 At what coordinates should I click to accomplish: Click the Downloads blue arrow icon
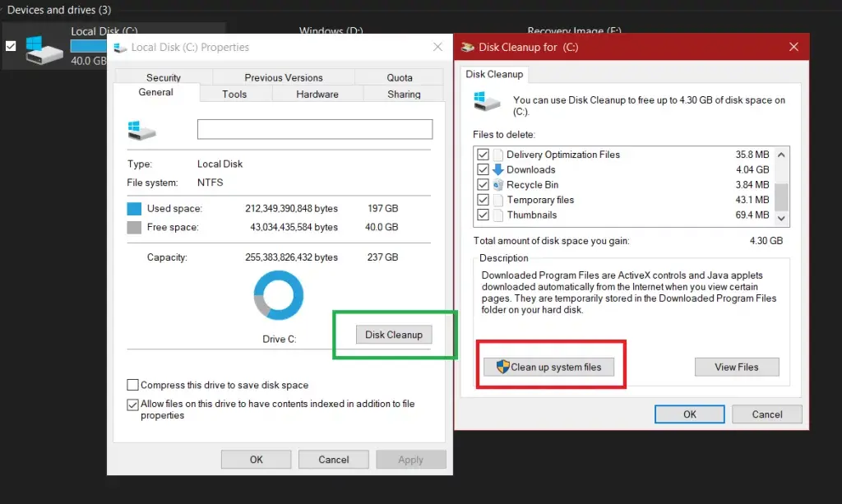pyautogui.click(x=497, y=169)
